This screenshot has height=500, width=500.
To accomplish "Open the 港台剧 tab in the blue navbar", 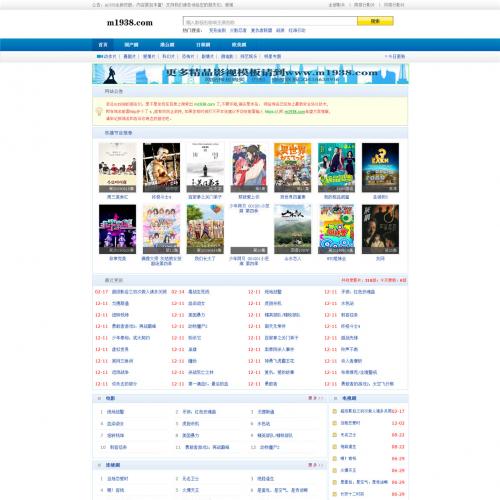I will (x=167, y=45).
